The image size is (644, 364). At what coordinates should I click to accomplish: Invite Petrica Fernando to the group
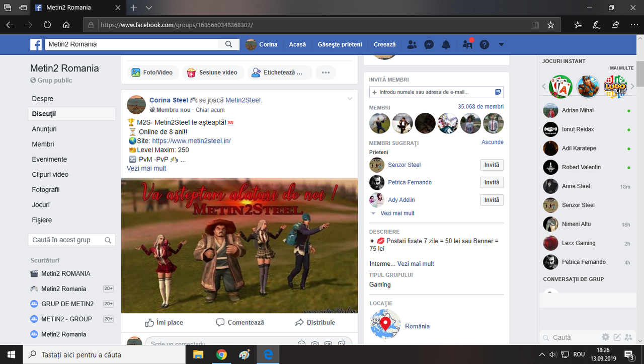(x=492, y=182)
